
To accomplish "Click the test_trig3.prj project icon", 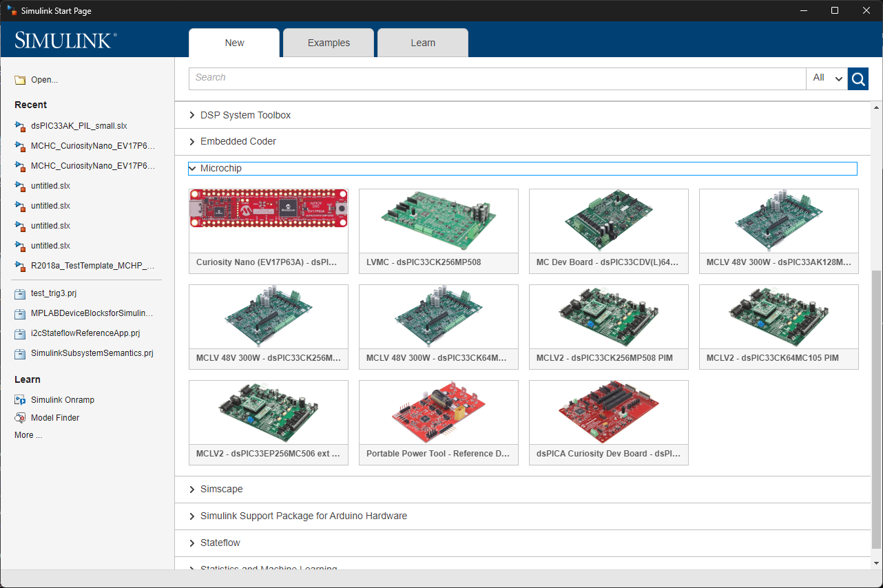I will pyautogui.click(x=20, y=294).
